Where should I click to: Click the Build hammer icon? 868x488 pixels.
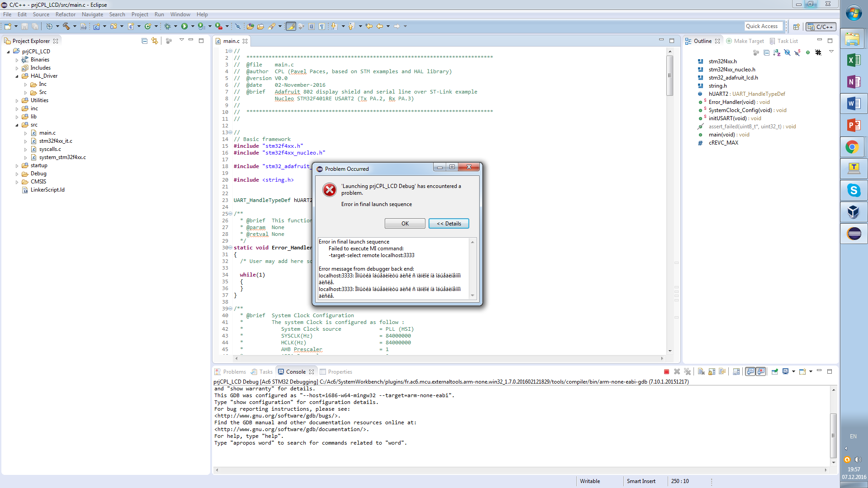click(x=66, y=26)
